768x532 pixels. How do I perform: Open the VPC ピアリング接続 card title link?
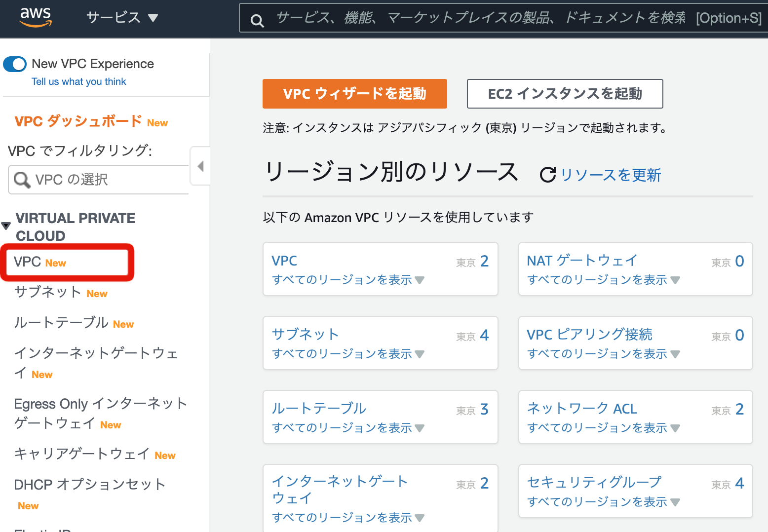click(589, 335)
